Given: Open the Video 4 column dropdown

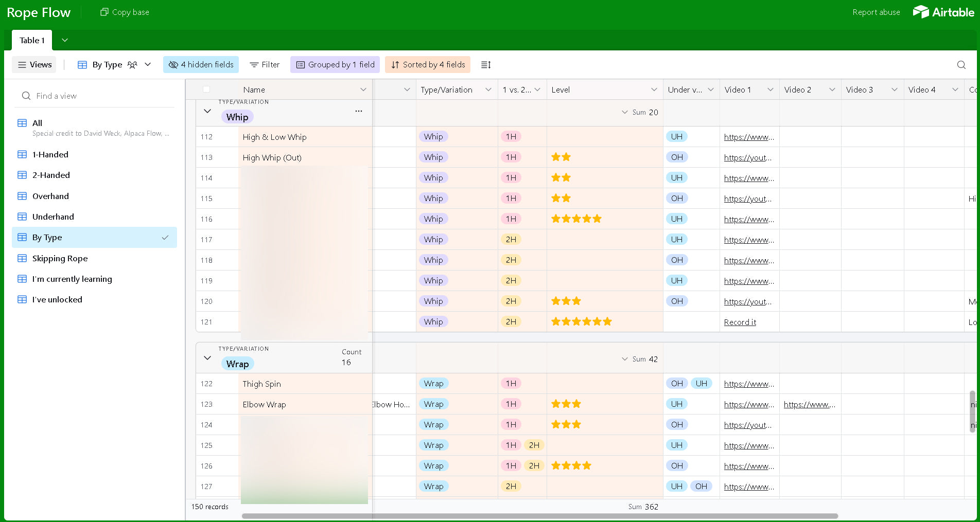Looking at the screenshot, I should point(955,89).
